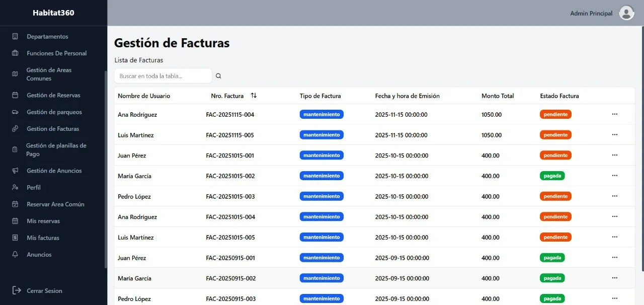Click the Cerrar Sesion logout icon

[17, 290]
